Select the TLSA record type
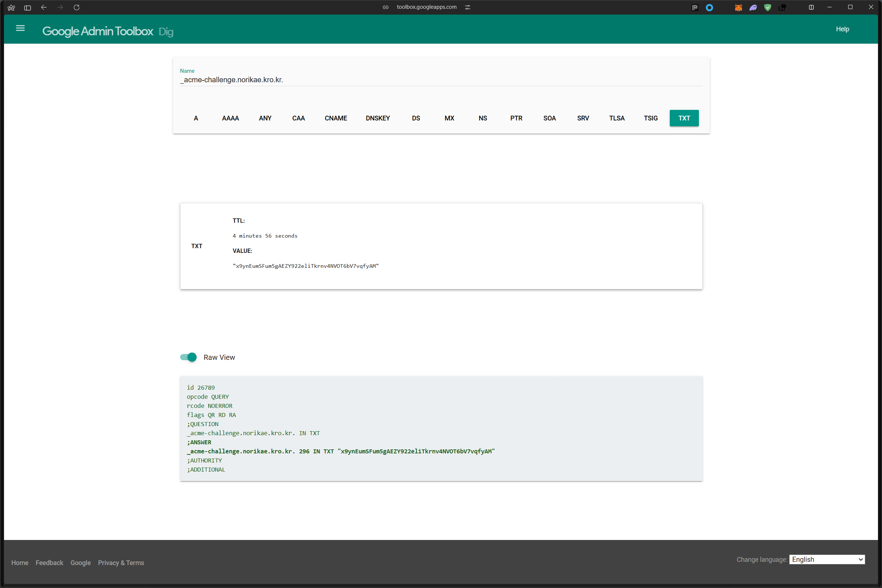 coord(616,118)
